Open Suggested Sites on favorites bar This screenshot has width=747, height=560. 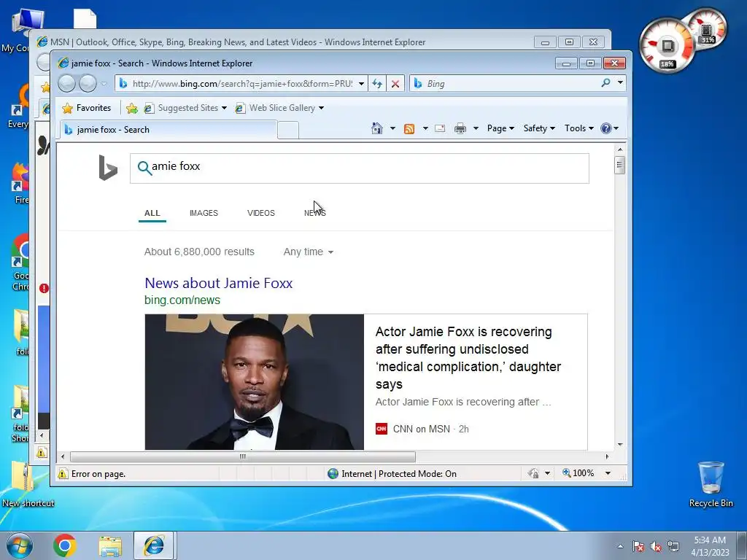pyautogui.click(x=185, y=108)
